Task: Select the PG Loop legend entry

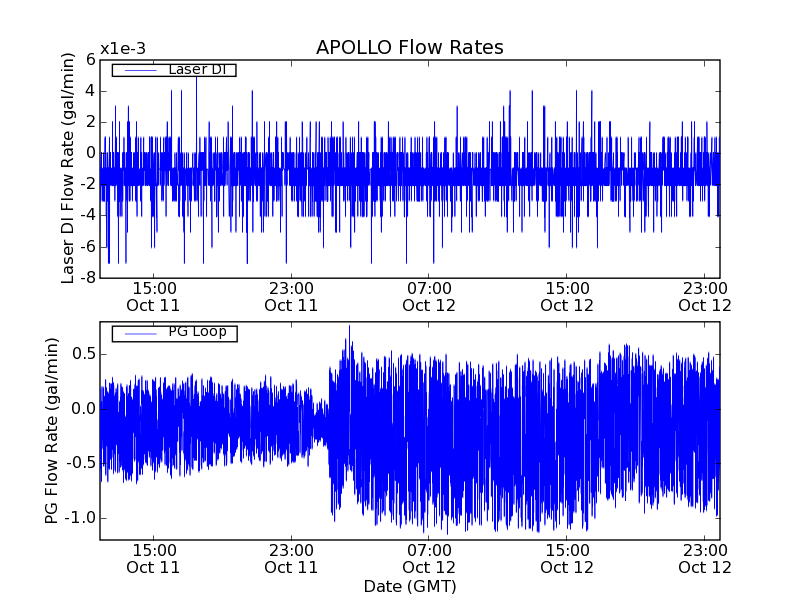Action: point(195,332)
